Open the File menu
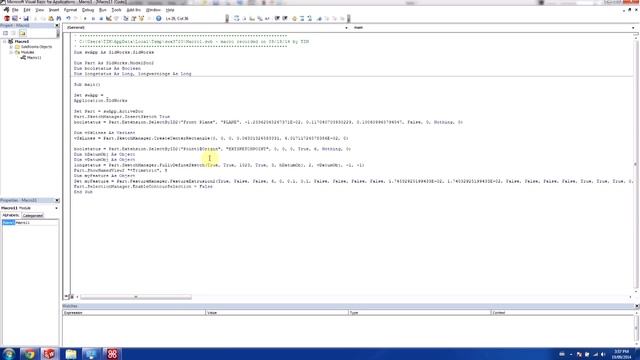 point(15,10)
